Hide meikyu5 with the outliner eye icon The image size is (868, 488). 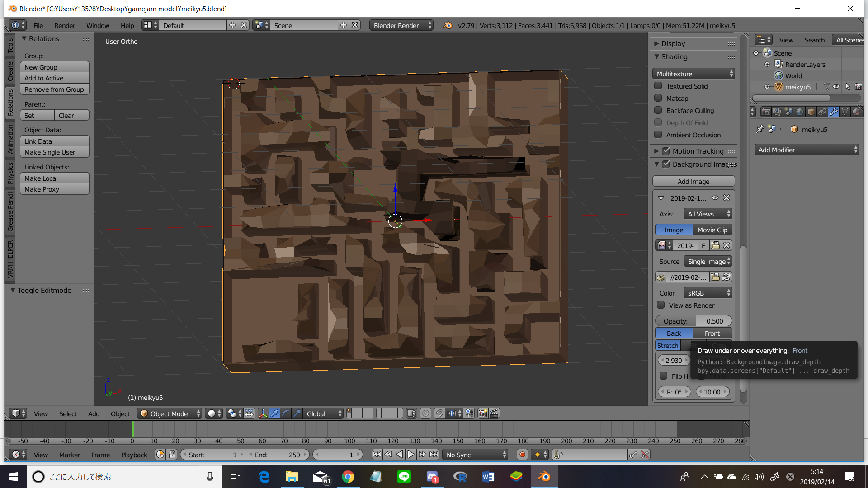point(836,87)
